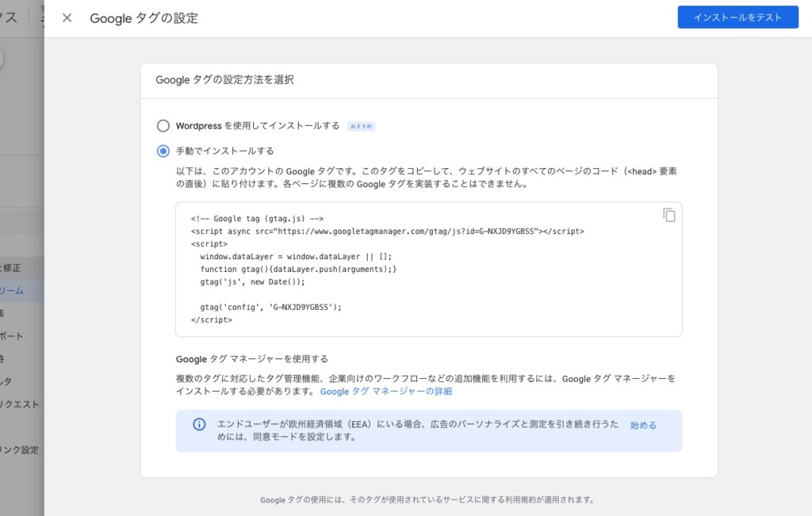
Task: Open the ンク設定 sidebar menu item
Action: coord(20,449)
